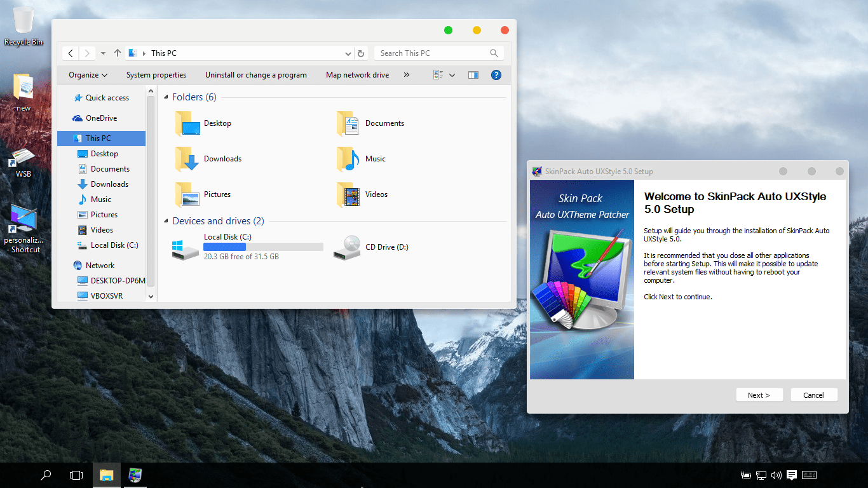The image size is (868, 488).
Task: Open the Recycle Bin desktop icon
Action: (x=24, y=27)
